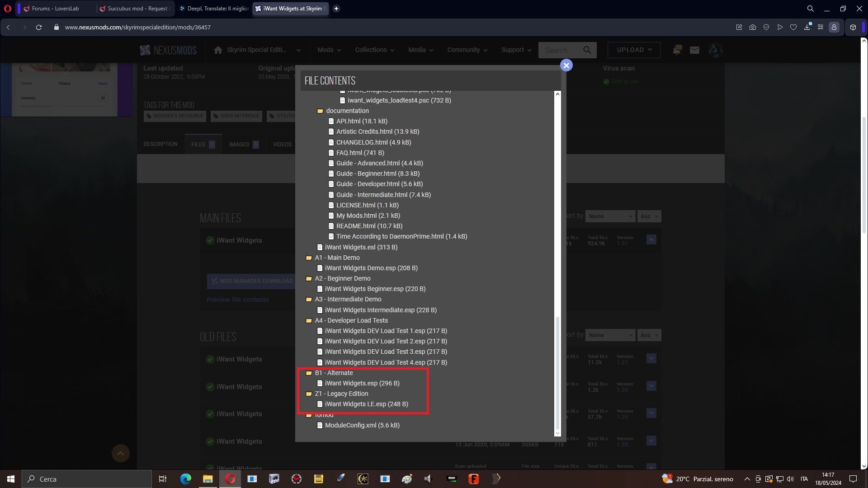Image resolution: width=868 pixels, height=488 pixels.
Task: Click the Opera taskbar icon
Action: pos(230,479)
